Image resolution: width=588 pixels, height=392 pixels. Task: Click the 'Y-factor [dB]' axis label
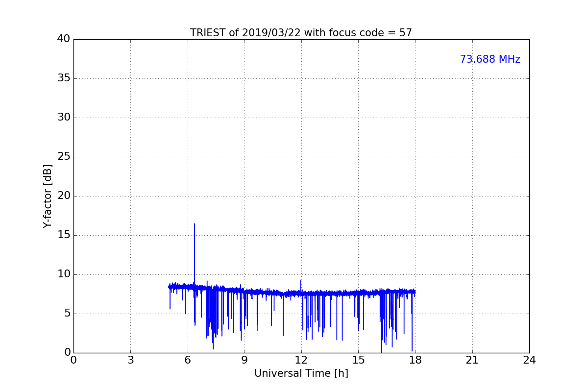click(x=48, y=196)
